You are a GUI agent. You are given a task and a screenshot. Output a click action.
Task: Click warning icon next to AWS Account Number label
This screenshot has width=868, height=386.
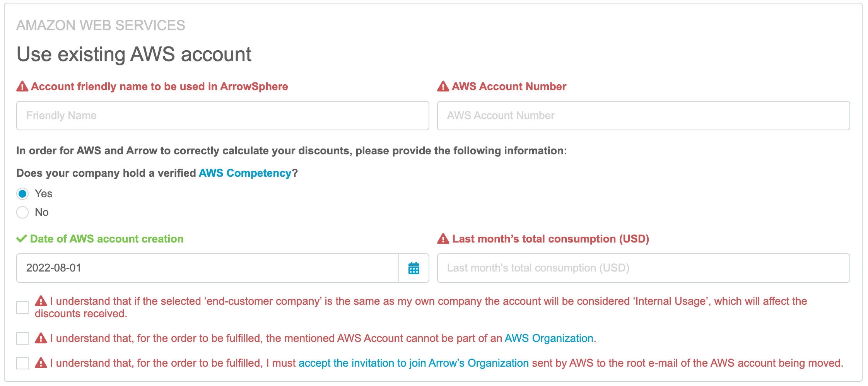pyautogui.click(x=443, y=86)
